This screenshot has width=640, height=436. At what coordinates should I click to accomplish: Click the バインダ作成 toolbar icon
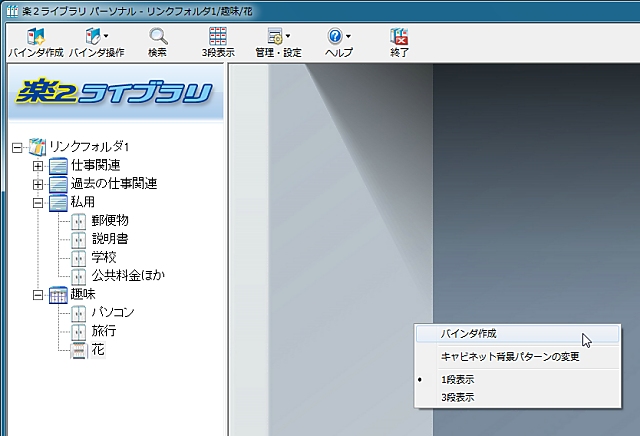pyautogui.click(x=36, y=36)
